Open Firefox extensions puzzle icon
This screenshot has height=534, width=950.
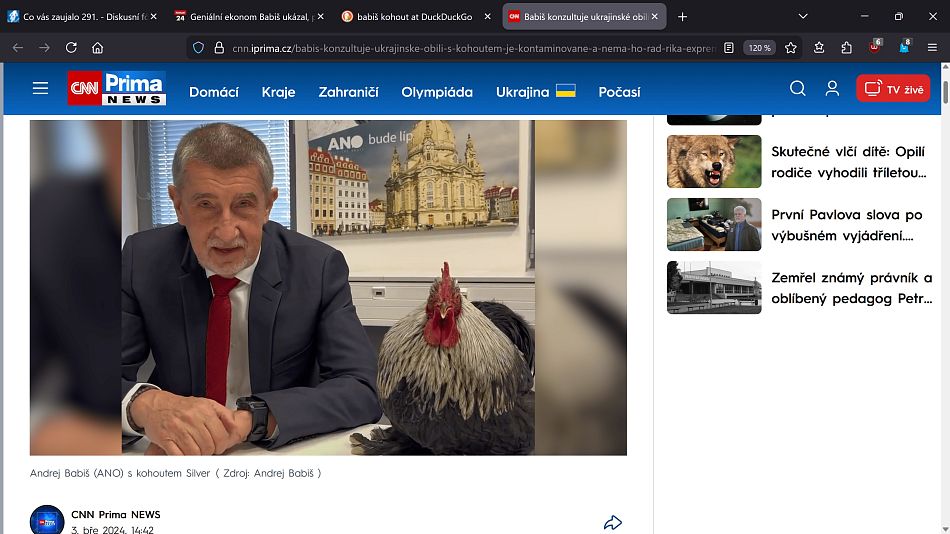(846, 47)
